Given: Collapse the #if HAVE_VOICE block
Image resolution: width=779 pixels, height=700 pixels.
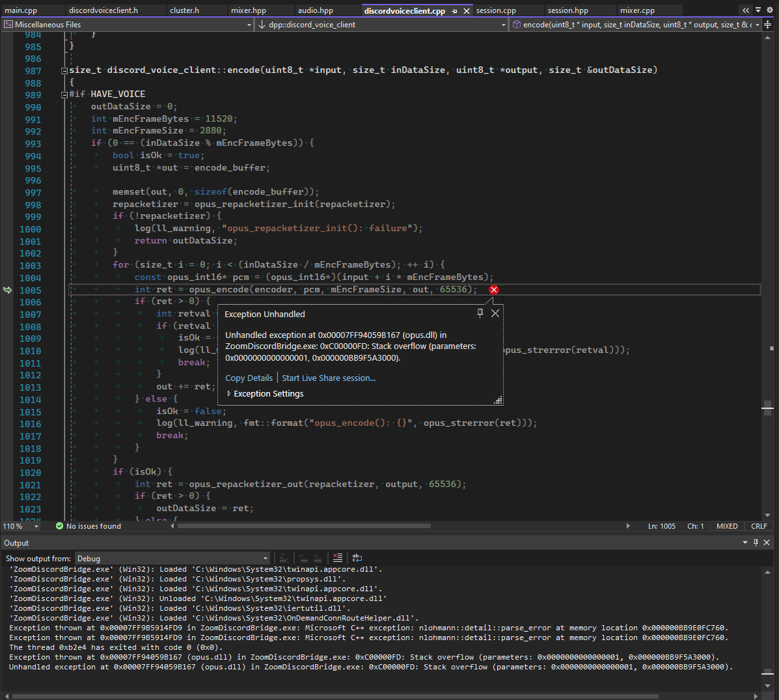Looking at the screenshot, I should point(64,94).
